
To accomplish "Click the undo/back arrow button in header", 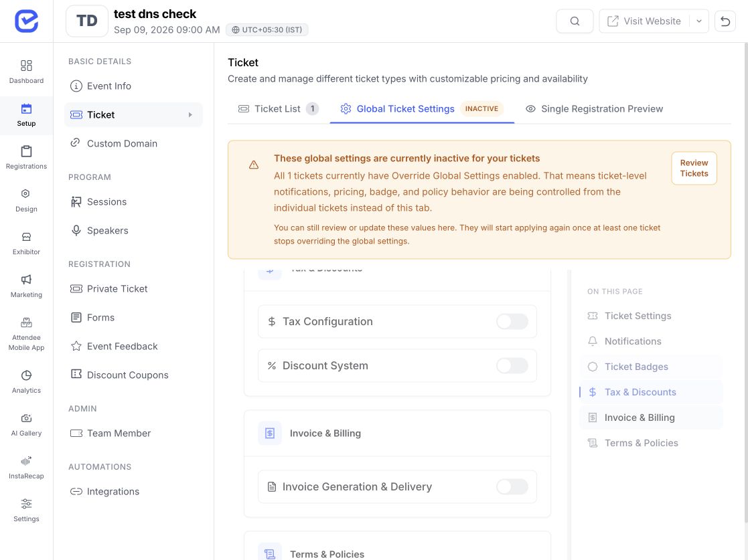I will coord(725,21).
